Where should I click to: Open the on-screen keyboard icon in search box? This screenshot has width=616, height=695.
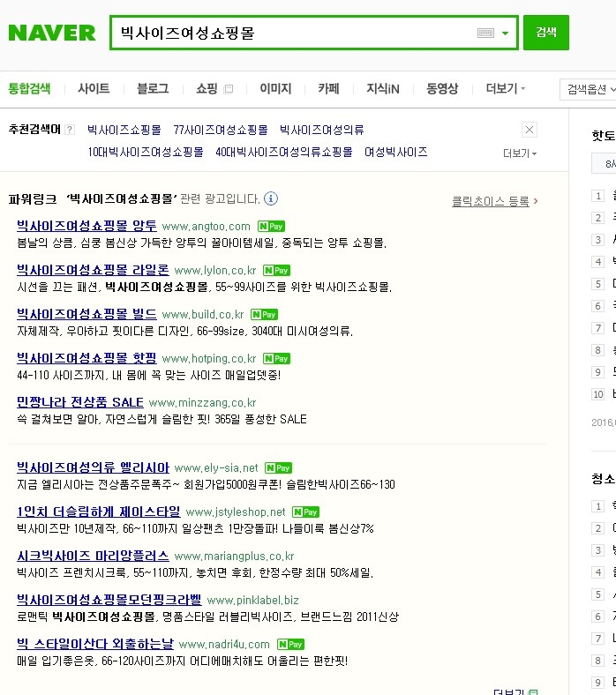[x=485, y=33]
